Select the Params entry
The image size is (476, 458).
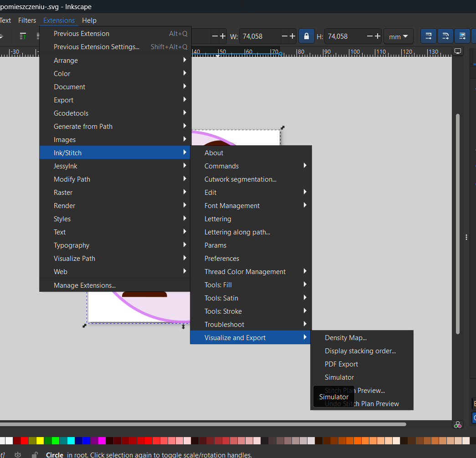pyautogui.click(x=251, y=245)
